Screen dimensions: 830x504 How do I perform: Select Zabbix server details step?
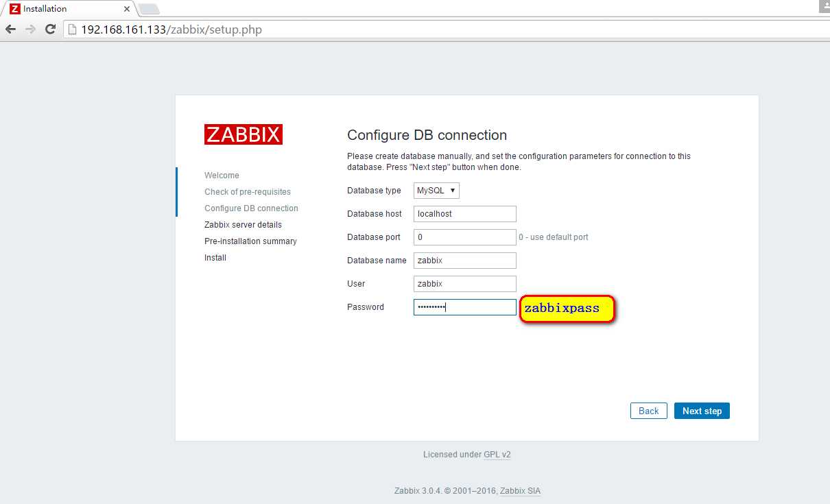pyautogui.click(x=243, y=225)
